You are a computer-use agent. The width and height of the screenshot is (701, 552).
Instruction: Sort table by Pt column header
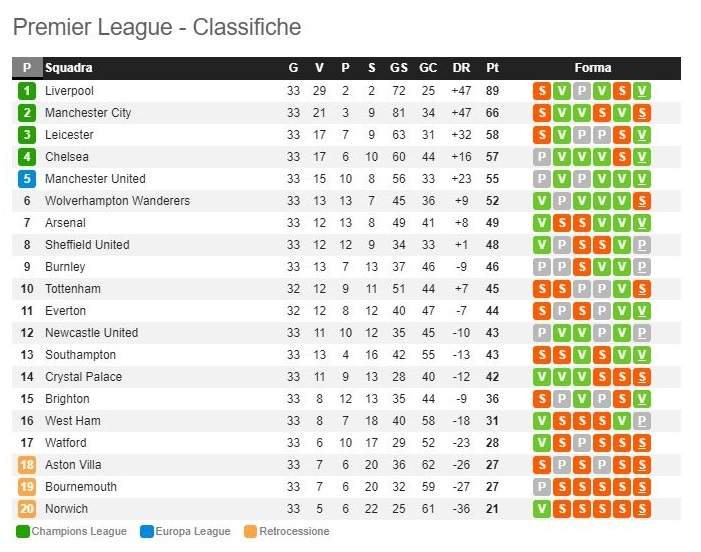click(x=492, y=68)
